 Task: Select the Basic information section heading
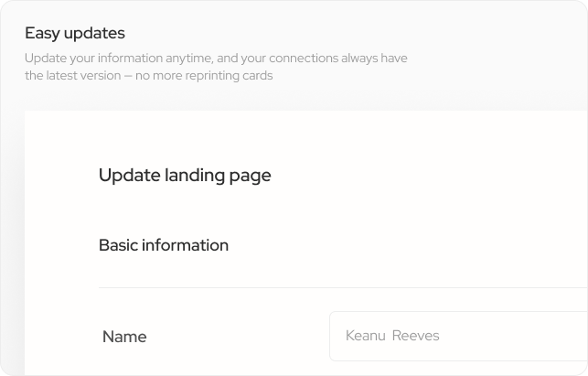[164, 245]
